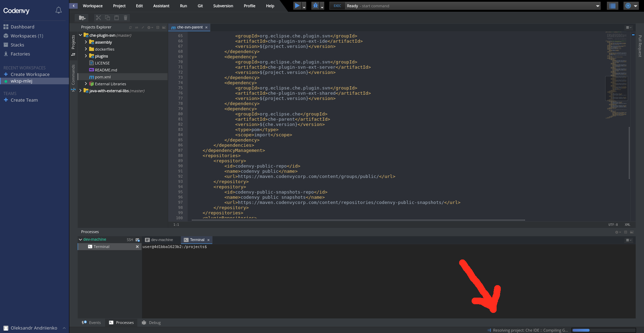Click the New/Create folder toolbar icon
Viewport: 644px width, 333px height.
[82, 18]
